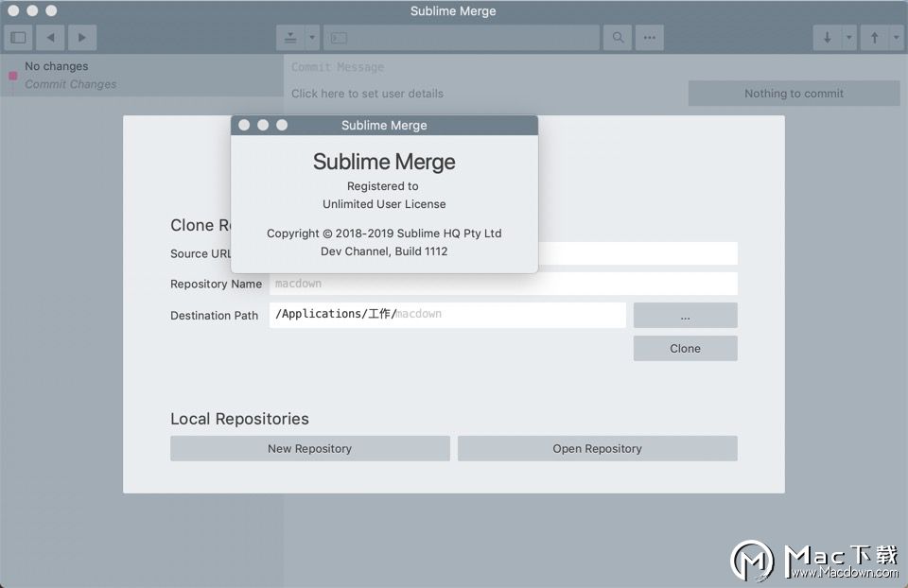
Task: Click the Destination Path label
Action: 215,316
